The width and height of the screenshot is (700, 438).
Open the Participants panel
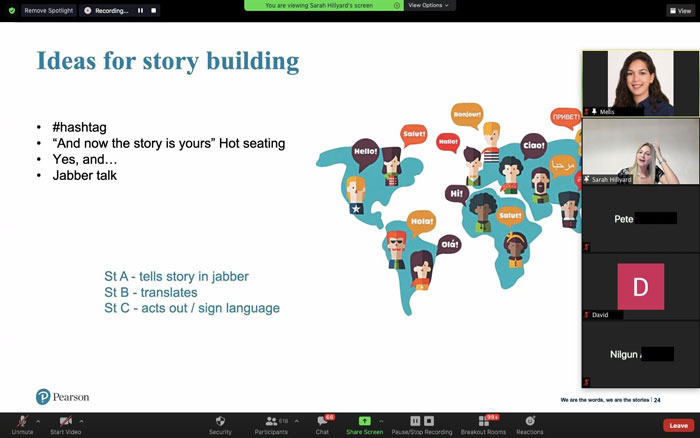(x=270, y=422)
